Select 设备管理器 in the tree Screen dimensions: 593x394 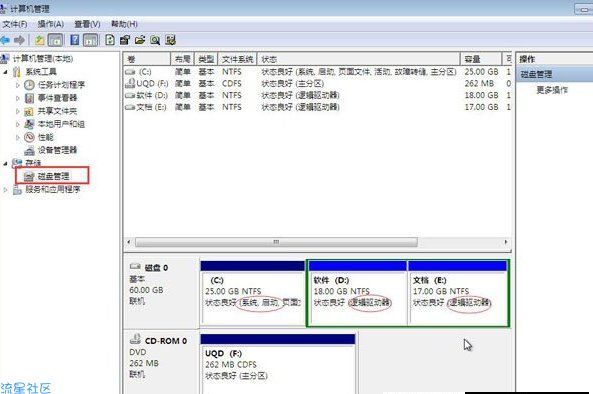coord(57,150)
